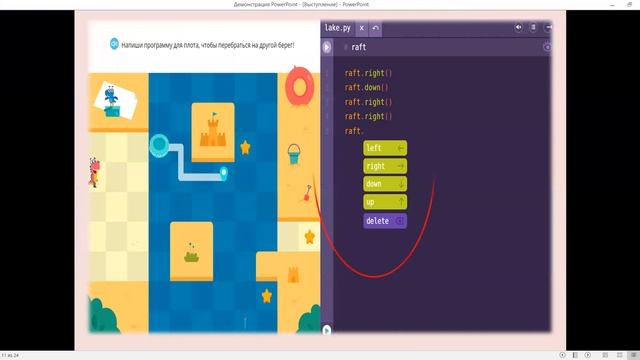This screenshot has height=360, width=640.
Task: Click the small sandcastle on the lower right shore
Action: point(293,274)
